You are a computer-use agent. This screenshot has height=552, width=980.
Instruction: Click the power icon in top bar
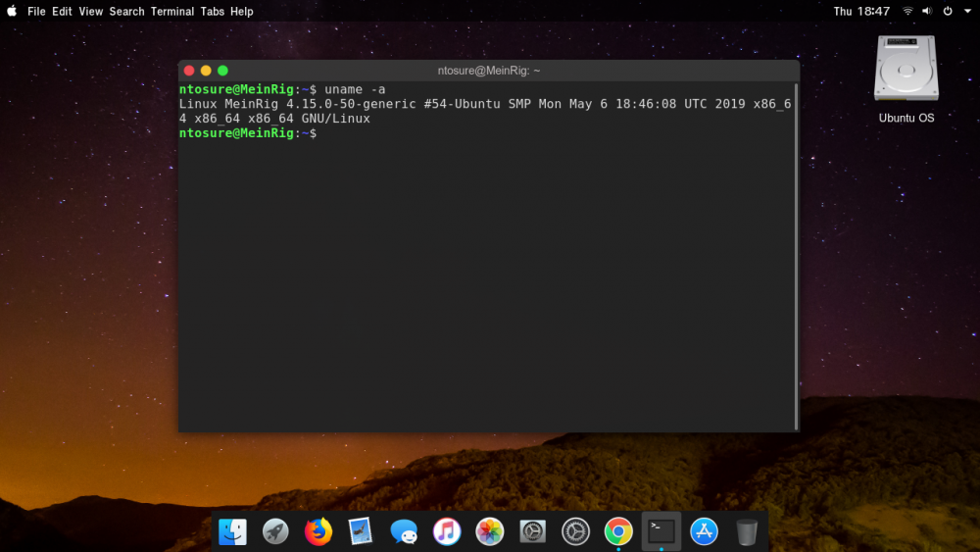tap(948, 11)
